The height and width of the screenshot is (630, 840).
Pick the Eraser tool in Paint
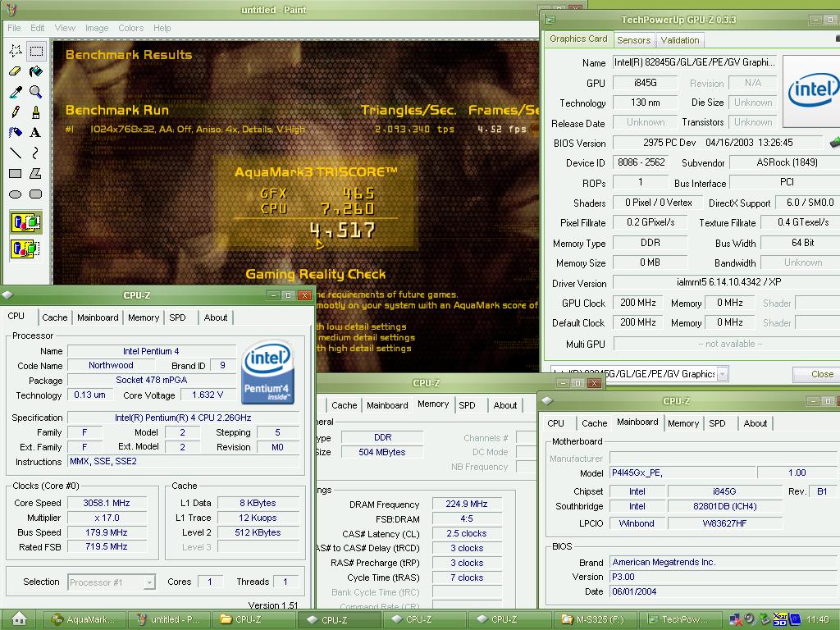pyautogui.click(x=16, y=71)
